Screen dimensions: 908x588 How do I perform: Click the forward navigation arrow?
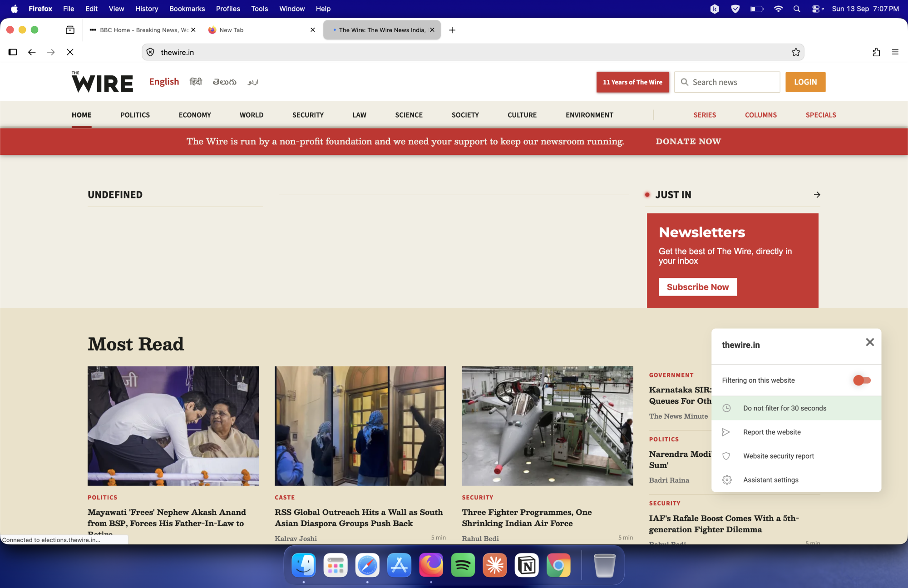coord(51,52)
